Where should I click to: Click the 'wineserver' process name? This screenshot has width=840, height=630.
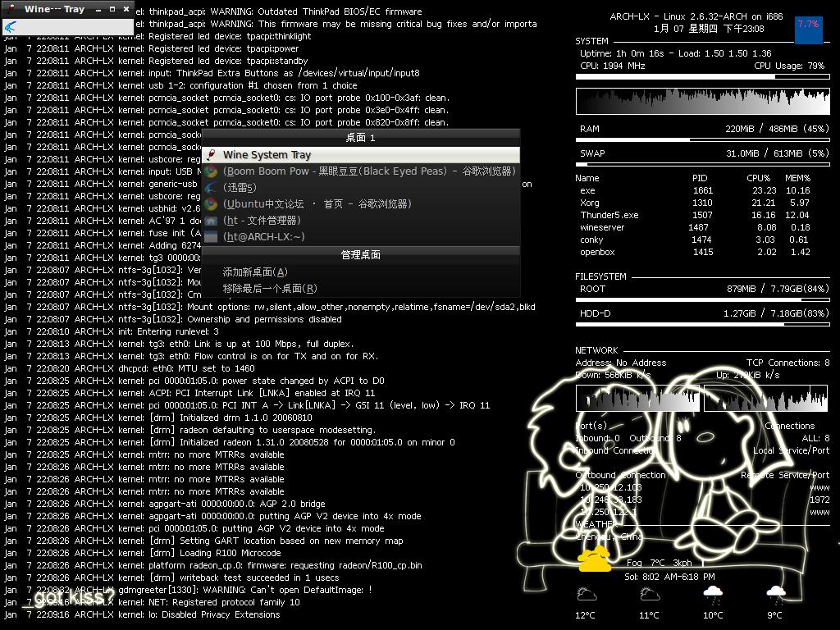[x=601, y=228]
